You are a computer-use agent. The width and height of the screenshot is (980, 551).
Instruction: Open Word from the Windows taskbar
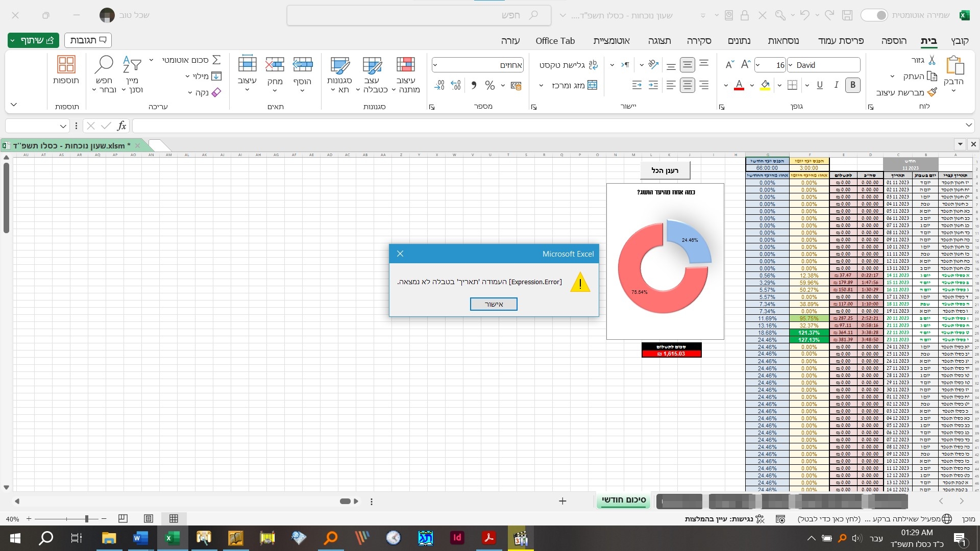coord(140,538)
